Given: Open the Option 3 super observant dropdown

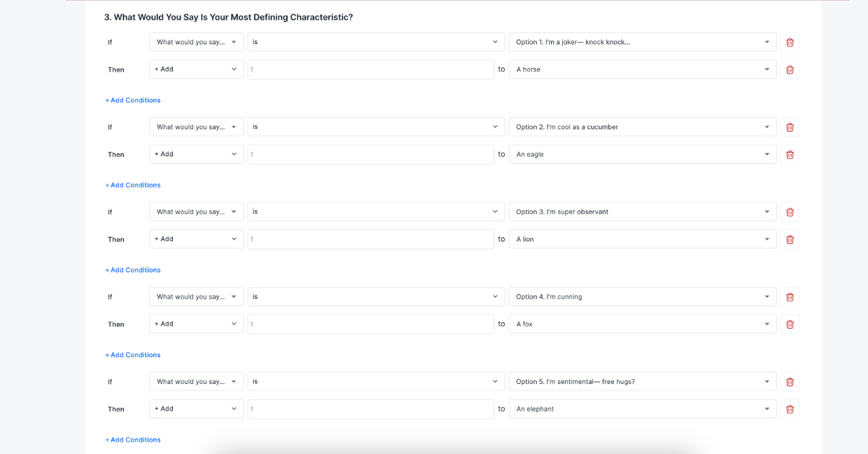Looking at the screenshot, I should point(642,212).
